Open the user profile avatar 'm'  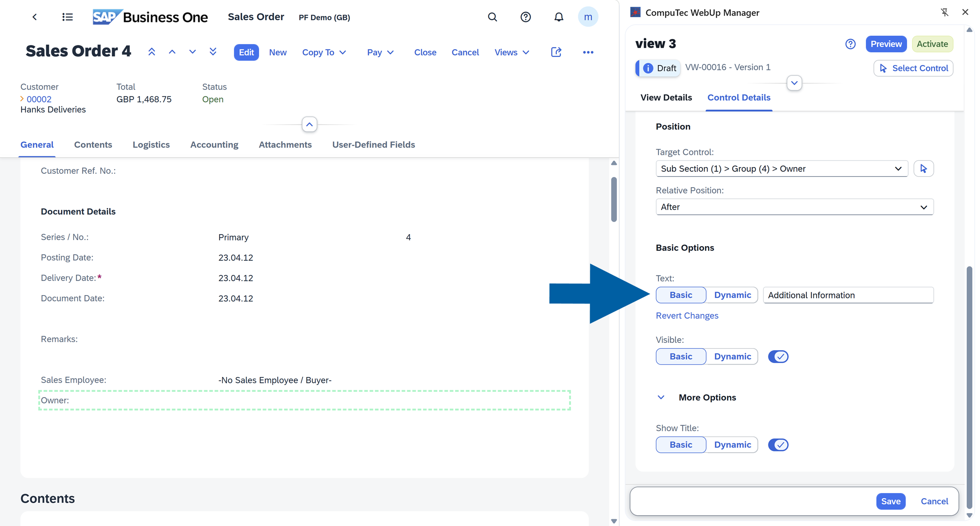588,17
